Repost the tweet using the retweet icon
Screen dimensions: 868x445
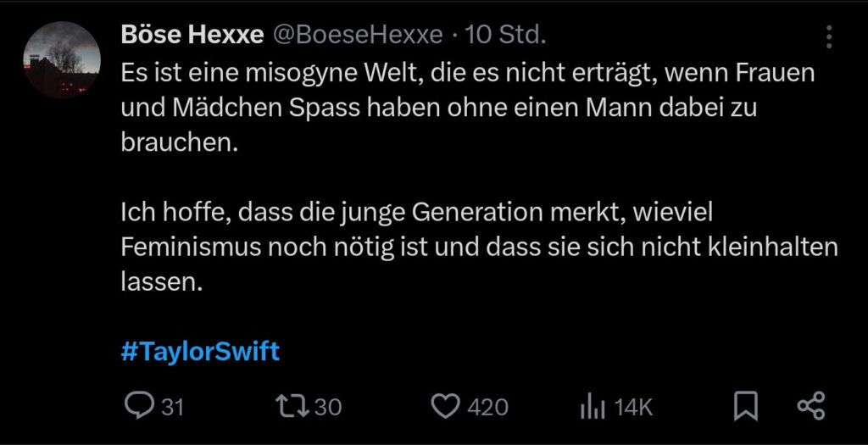coord(292,407)
